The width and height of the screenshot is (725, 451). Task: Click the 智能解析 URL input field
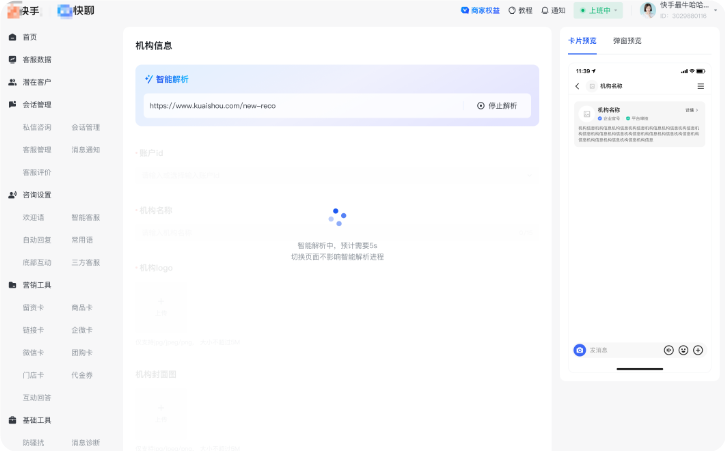[303, 106]
